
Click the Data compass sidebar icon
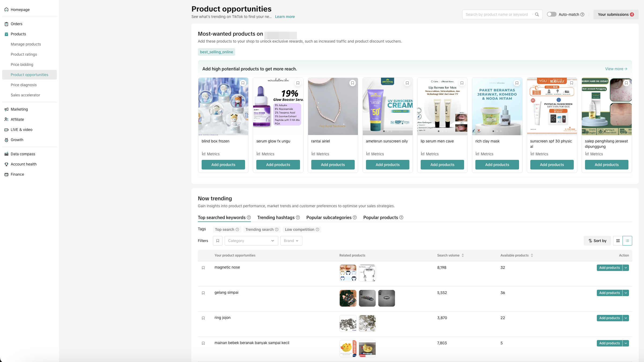(x=6, y=154)
